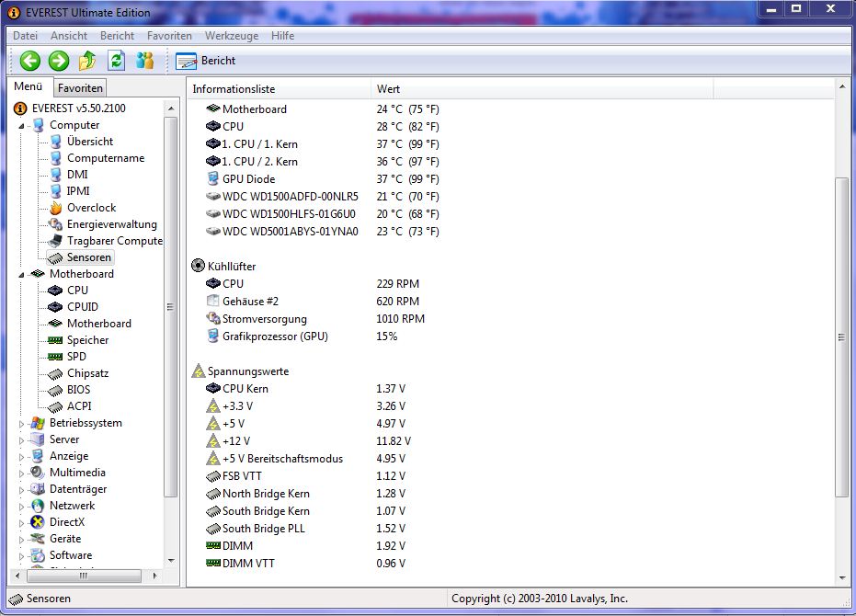Click the tree scroll right arrow

tap(155, 576)
